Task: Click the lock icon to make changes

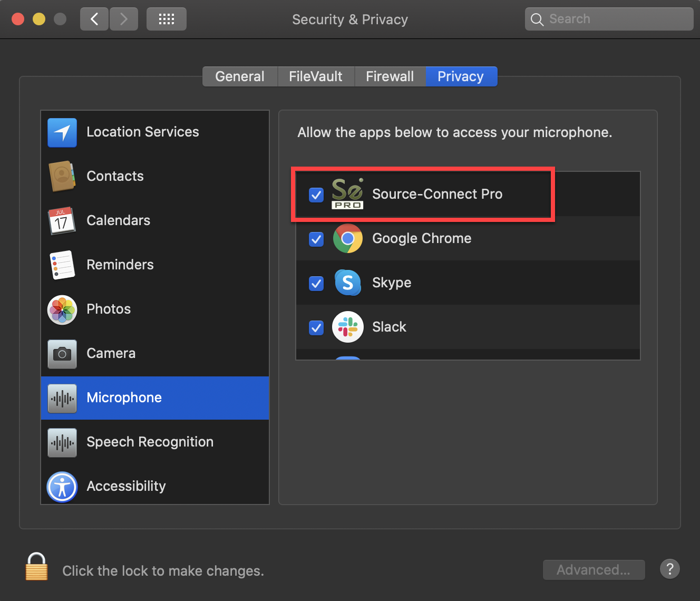Action: coord(37,567)
